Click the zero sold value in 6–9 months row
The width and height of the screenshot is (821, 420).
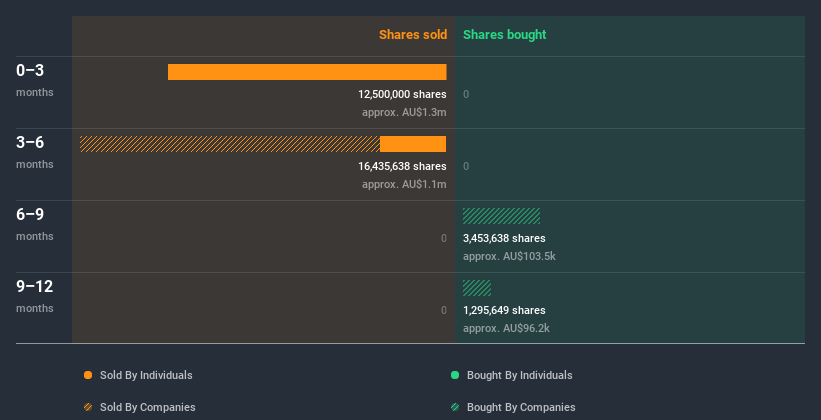443,238
